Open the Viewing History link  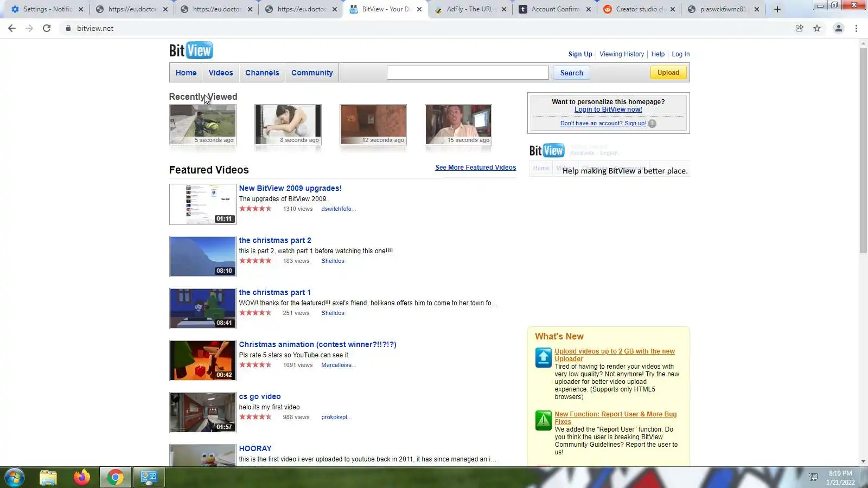click(x=622, y=54)
